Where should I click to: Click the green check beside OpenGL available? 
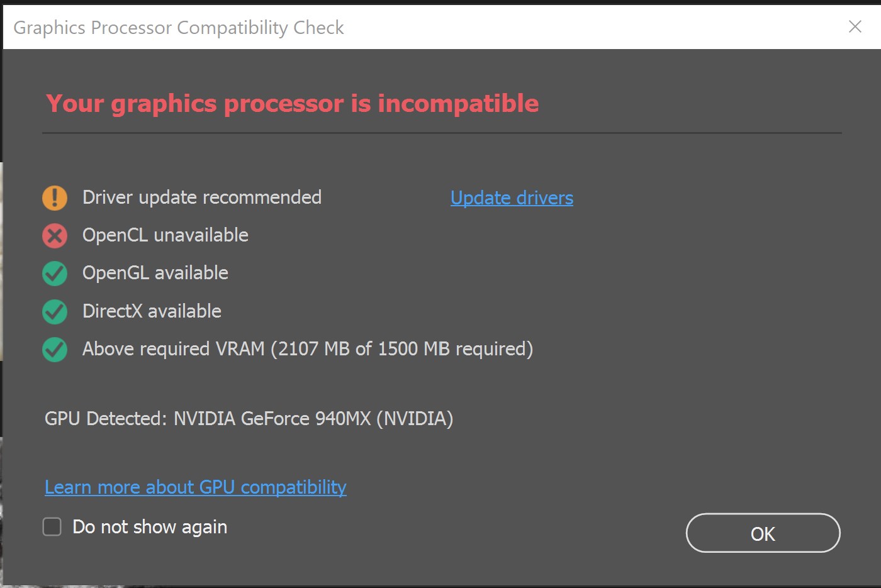(55, 274)
